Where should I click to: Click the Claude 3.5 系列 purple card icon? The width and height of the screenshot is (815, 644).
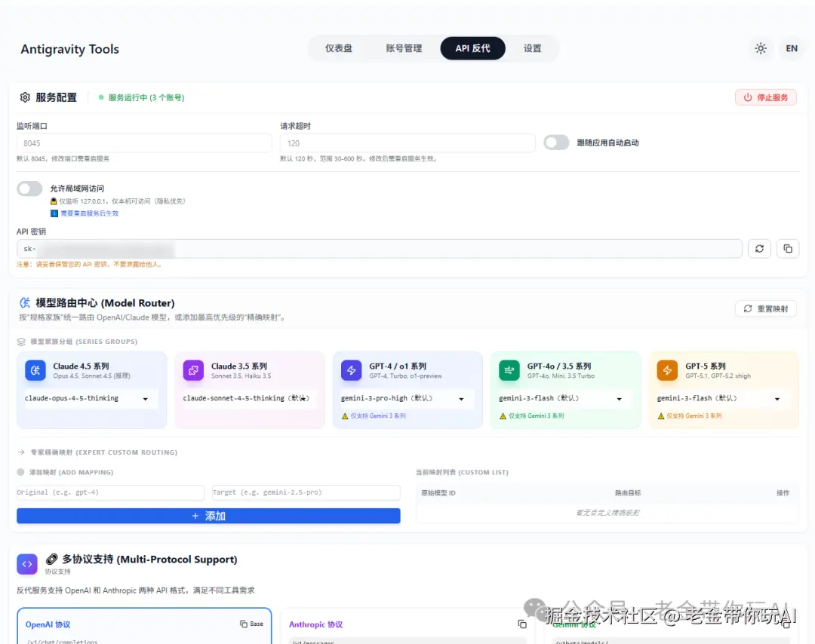click(193, 370)
